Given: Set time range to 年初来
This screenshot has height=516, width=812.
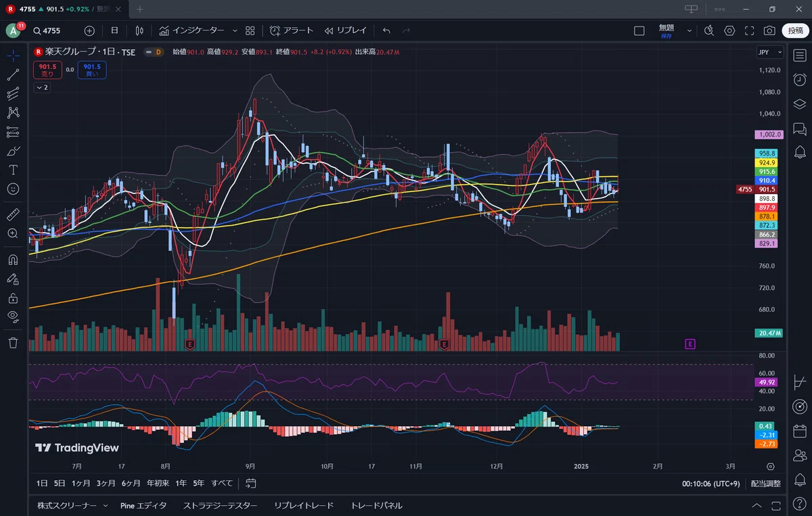Looking at the screenshot, I should point(157,483).
